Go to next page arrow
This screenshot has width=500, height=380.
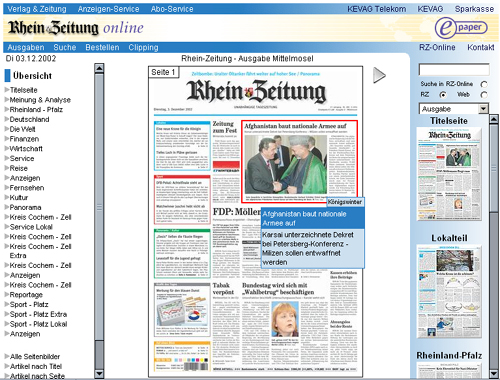coord(379,75)
